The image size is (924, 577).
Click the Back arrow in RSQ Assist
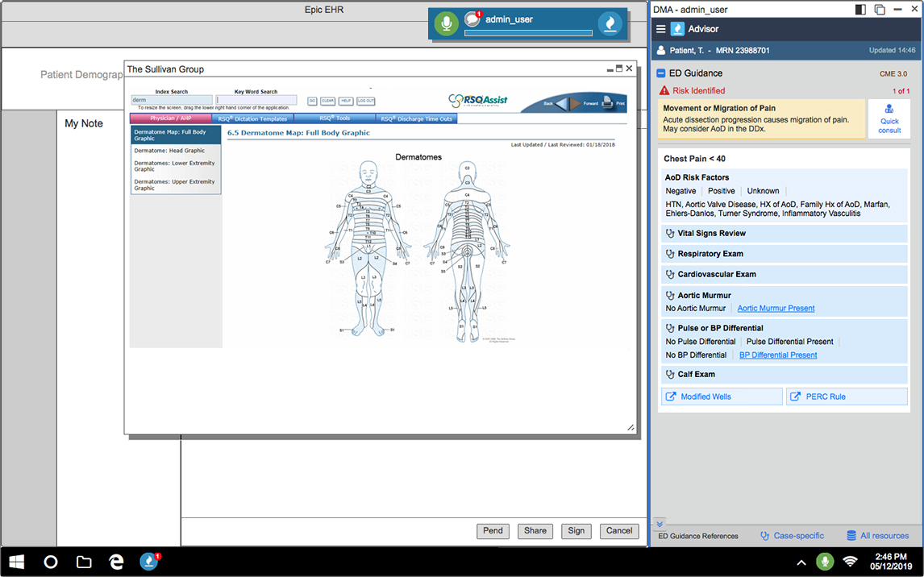pyautogui.click(x=561, y=104)
